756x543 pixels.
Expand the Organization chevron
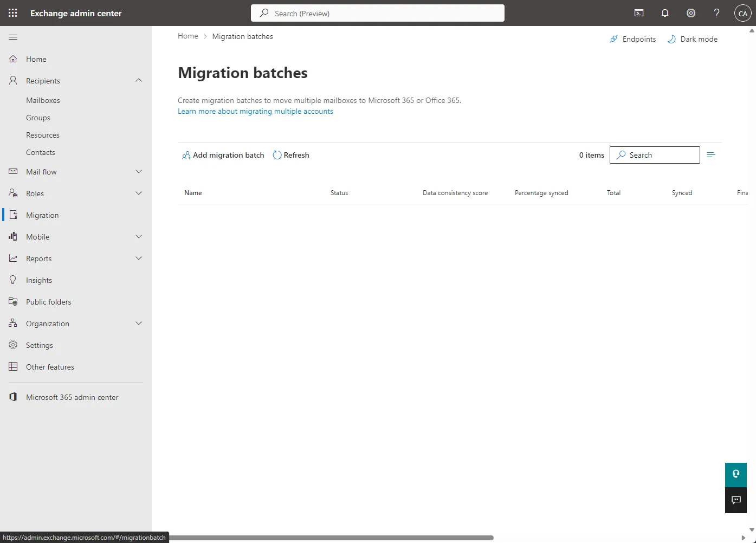pyautogui.click(x=139, y=323)
